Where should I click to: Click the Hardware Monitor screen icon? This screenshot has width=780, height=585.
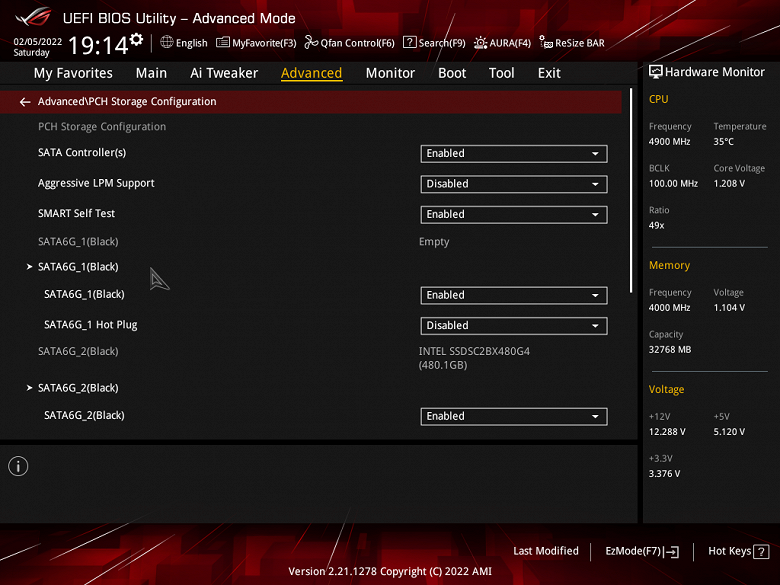click(656, 72)
